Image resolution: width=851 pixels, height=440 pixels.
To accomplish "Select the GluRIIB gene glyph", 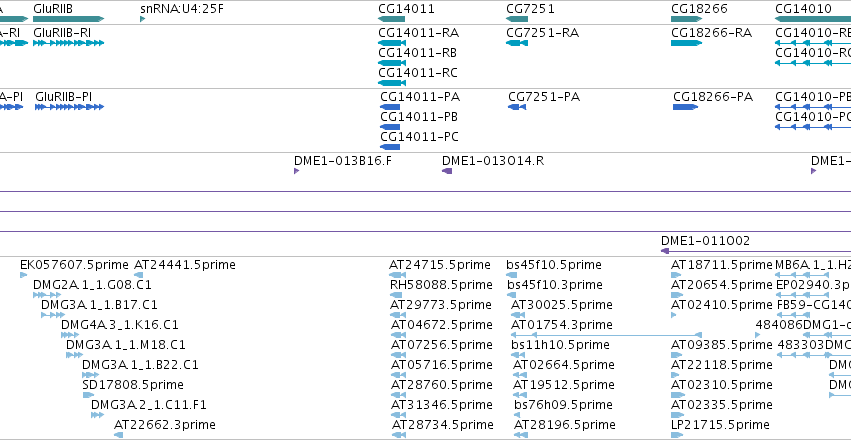I will tap(68, 19).
